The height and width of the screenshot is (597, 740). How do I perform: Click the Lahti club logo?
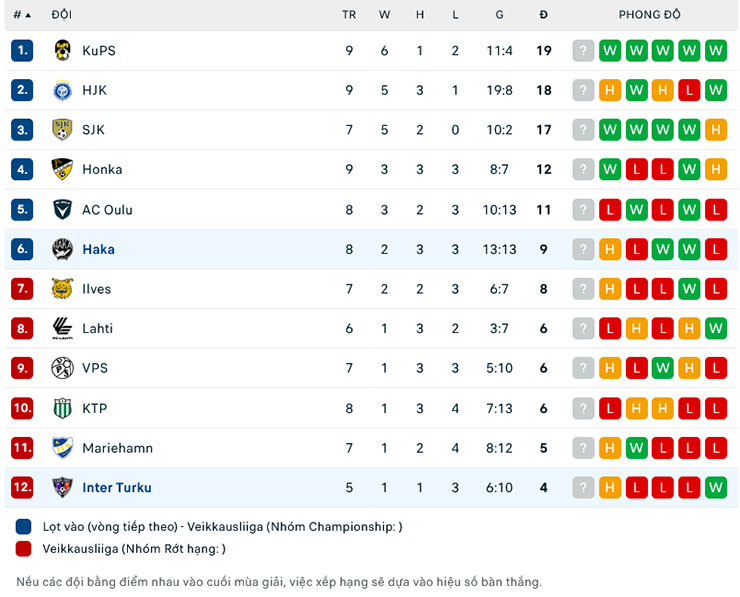62,328
